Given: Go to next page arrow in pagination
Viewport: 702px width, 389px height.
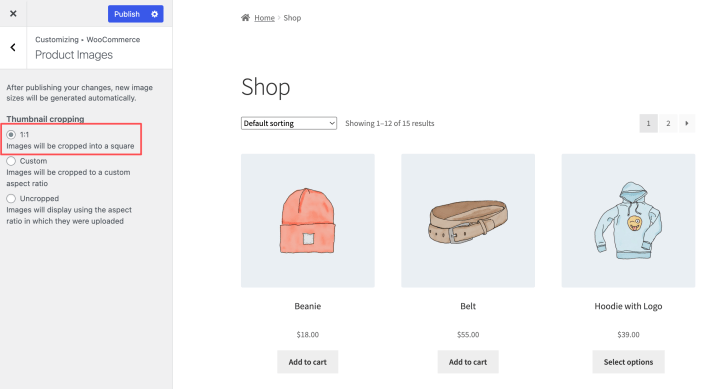Looking at the screenshot, I should [686, 124].
